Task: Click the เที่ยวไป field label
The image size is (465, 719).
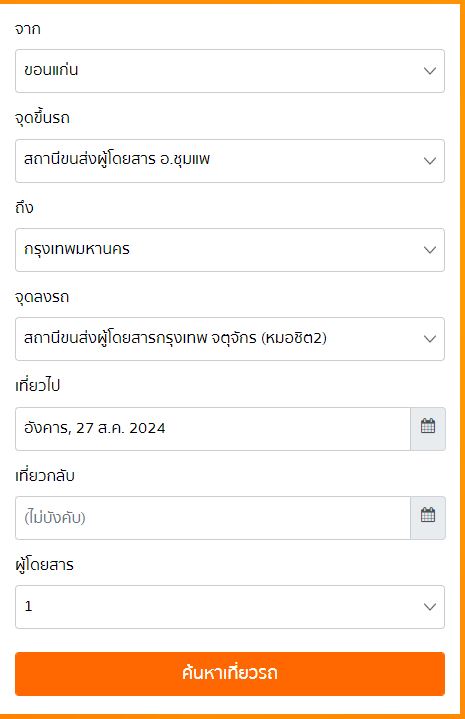Action: coord(38,385)
